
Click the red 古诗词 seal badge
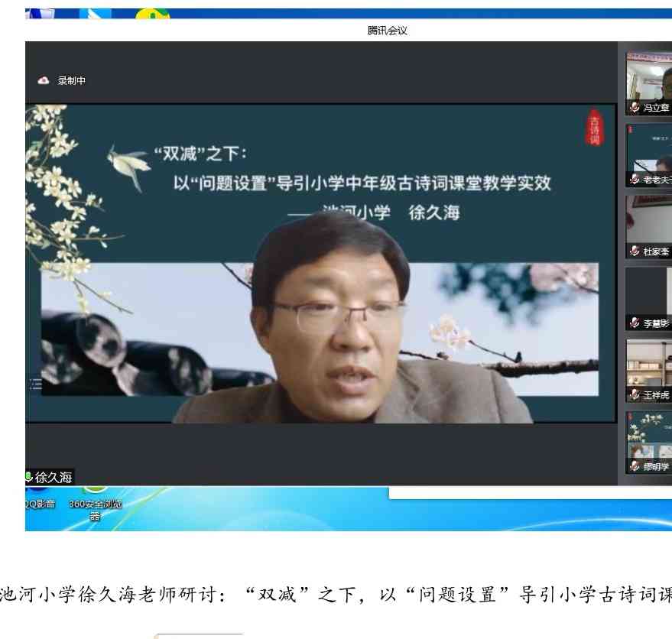click(x=593, y=128)
